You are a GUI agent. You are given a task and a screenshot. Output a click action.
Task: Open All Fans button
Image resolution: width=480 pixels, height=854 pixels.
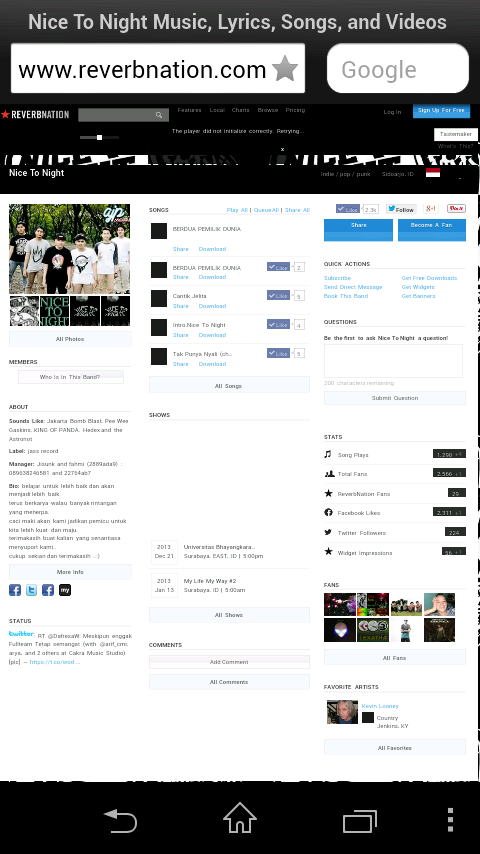pyautogui.click(x=394, y=657)
